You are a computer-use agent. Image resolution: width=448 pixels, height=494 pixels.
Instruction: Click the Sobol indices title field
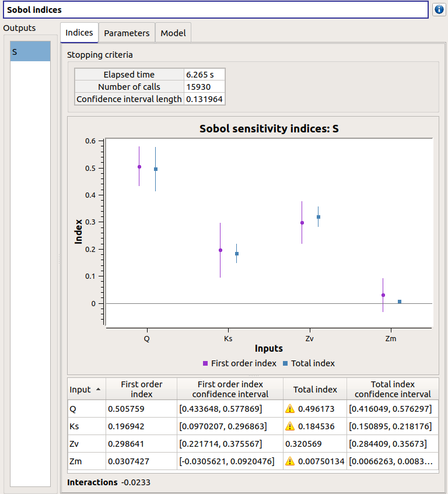pos(215,10)
